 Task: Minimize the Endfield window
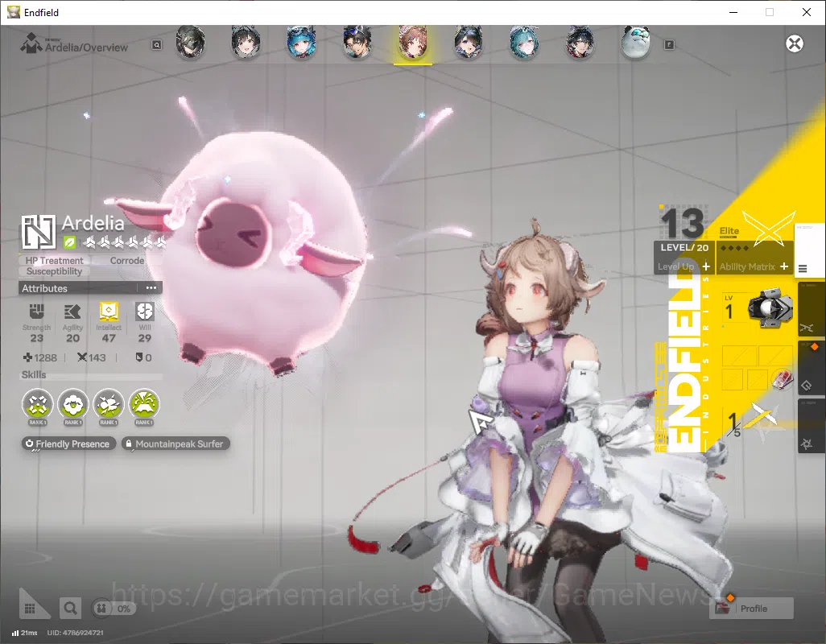[733, 12]
